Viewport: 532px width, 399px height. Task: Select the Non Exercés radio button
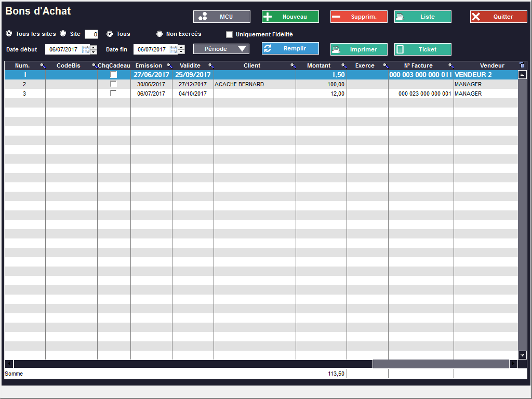pos(159,34)
